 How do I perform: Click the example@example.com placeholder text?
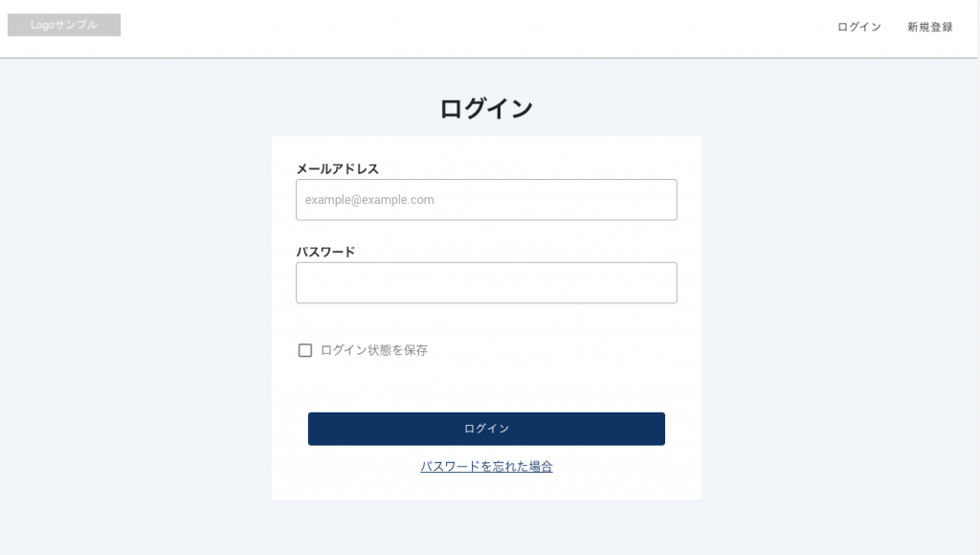[369, 200]
